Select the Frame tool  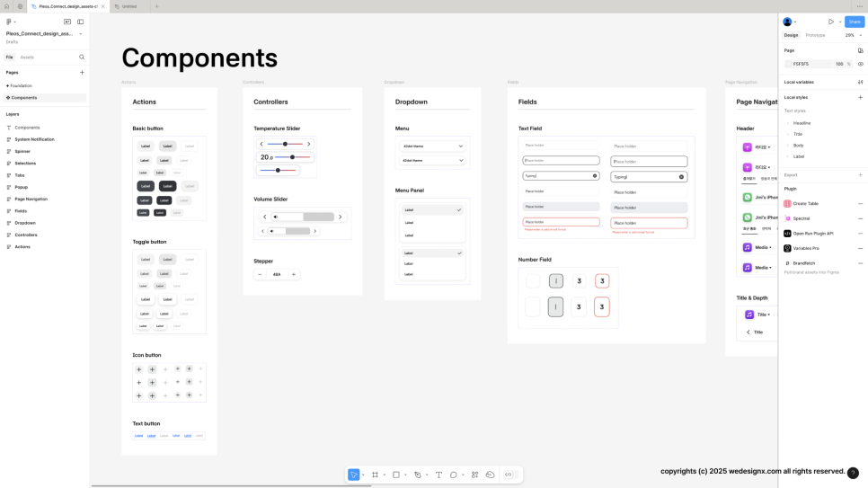coord(375,475)
